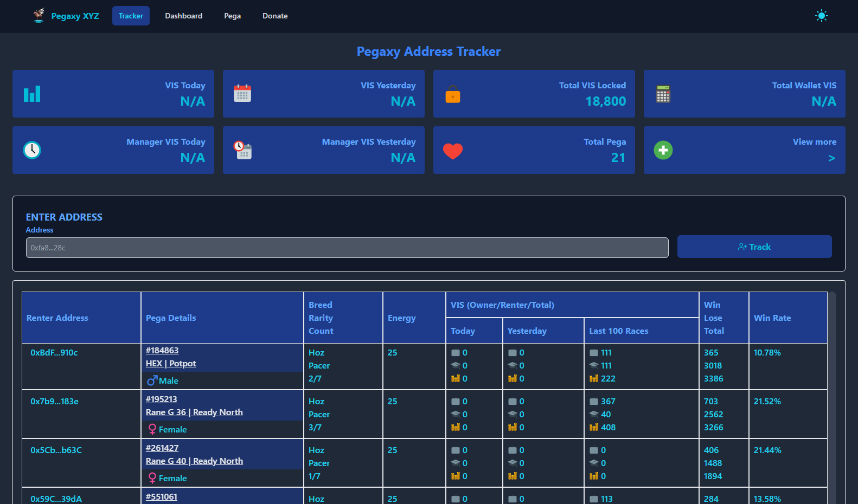
Task: Open Pega #261427 link
Action: [x=162, y=448]
